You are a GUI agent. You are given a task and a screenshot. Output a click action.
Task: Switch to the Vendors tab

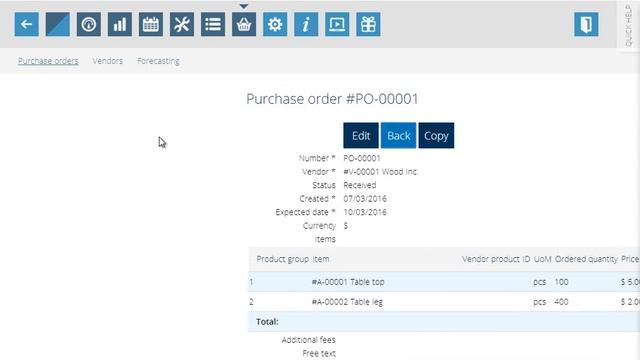(x=107, y=61)
